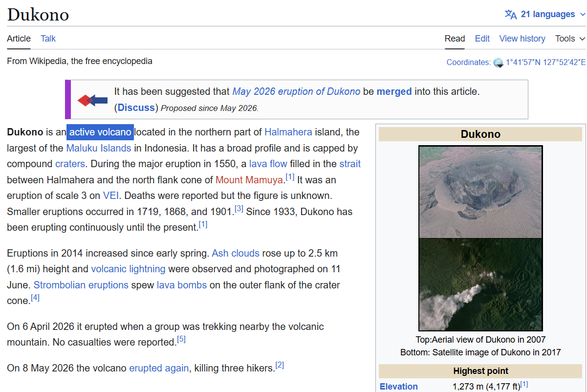587x392 pixels.
Task: Switch to the Article tab
Action: tap(19, 39)
